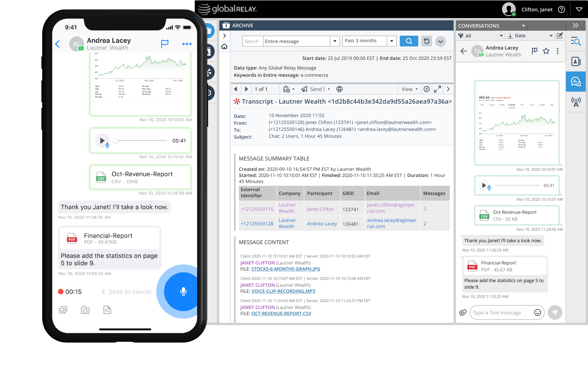Image resolution: width=588 pixels, height=375 pixels.
Task: Click the print transcript icon
Action: click(340, 89)
